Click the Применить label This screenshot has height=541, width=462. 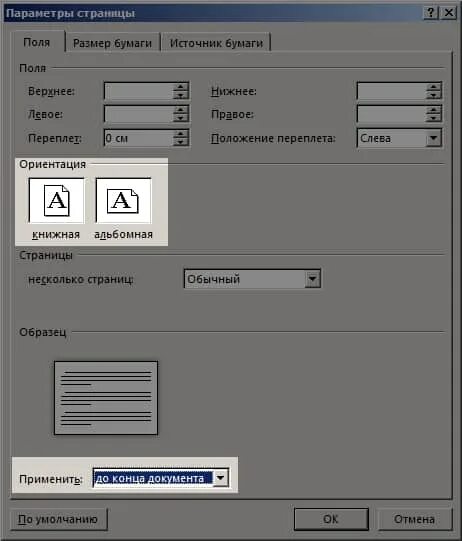click(51, 479)
